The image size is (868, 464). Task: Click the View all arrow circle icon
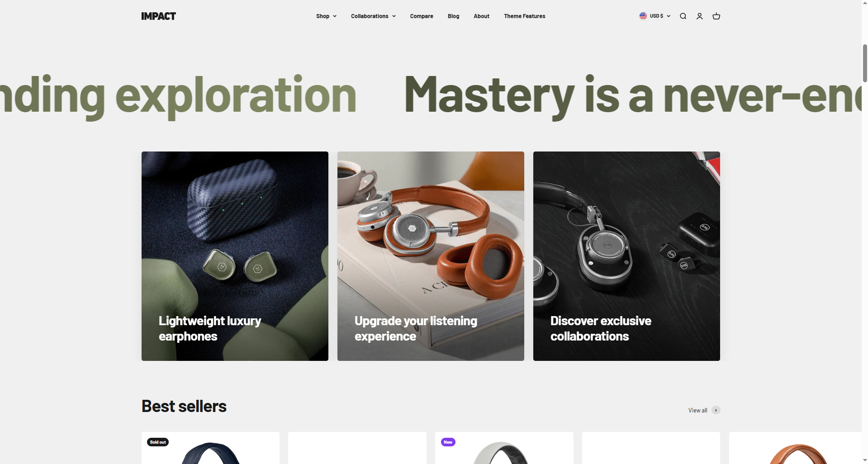(716, 410)
